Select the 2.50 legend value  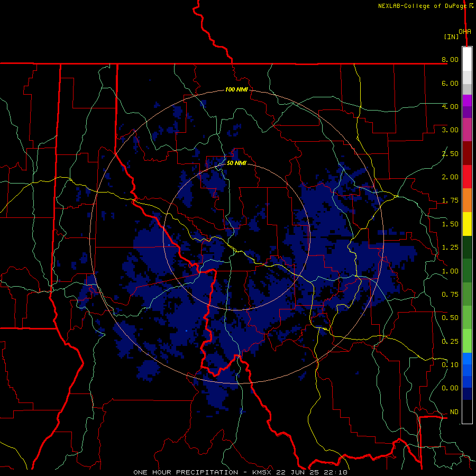(x=450, y=153)
